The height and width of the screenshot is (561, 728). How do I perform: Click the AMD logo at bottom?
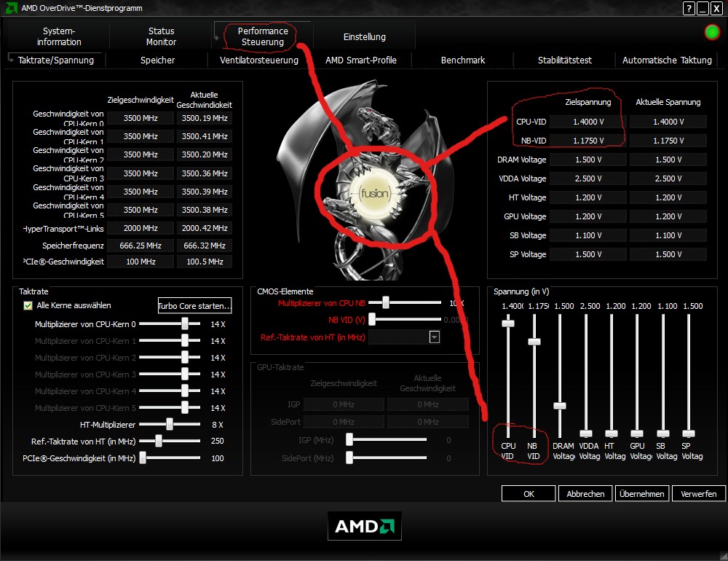(x=365, y=526)
